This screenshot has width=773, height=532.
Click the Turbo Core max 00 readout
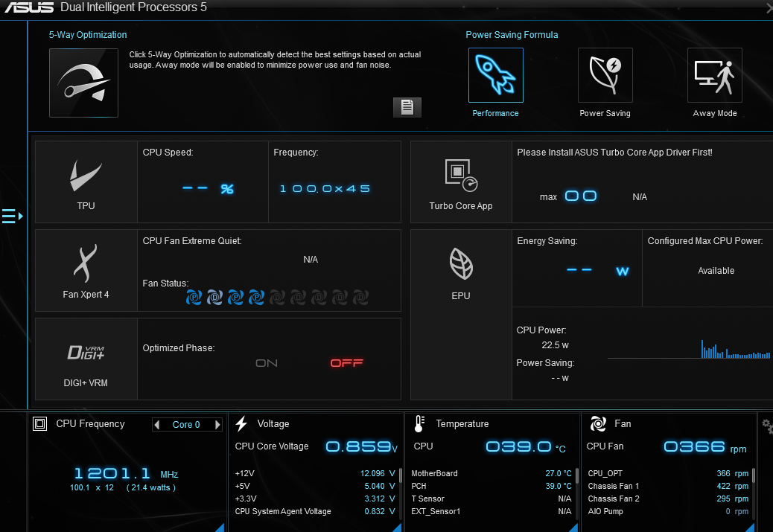(581, 196)
